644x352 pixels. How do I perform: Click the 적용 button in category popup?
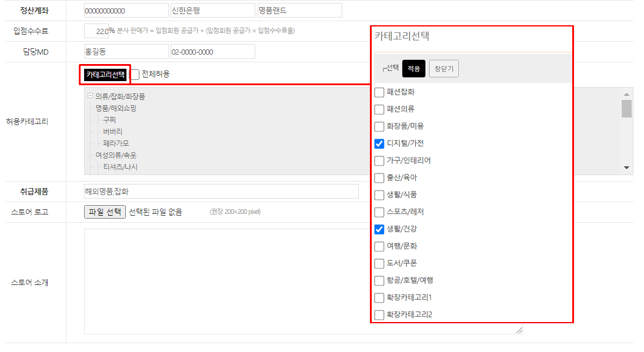[x=413, y=69]
